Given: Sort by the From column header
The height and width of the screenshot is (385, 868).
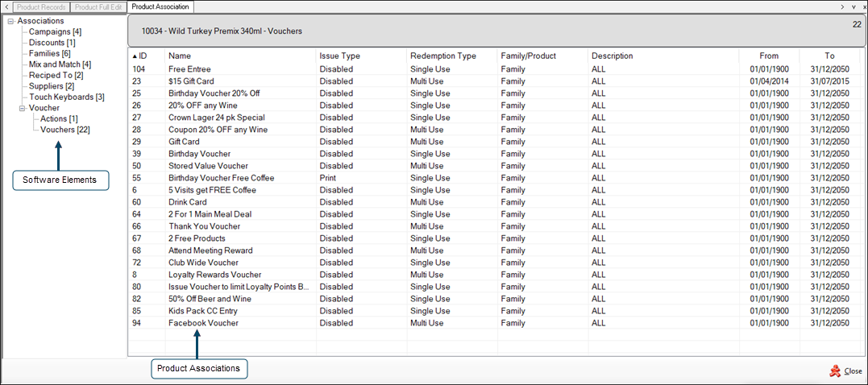Looking at the screenshot, I should (769, 56).
